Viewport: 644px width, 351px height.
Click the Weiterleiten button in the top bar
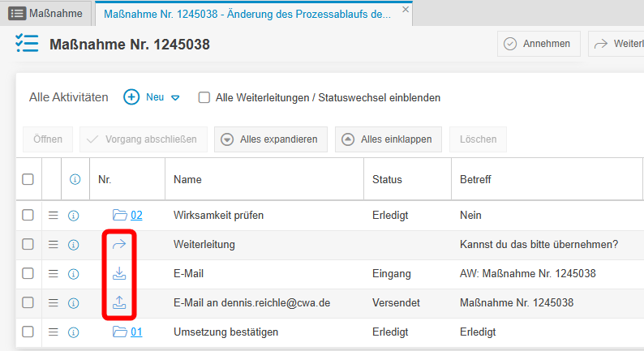tap(616, 44)
